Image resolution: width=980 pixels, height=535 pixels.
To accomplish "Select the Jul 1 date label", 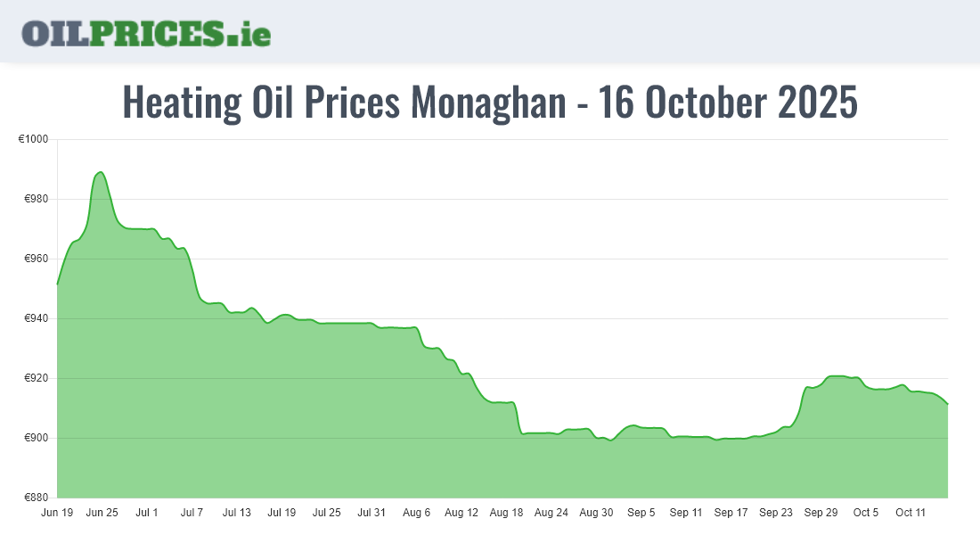I will pyautogui.click(x=147, y=513).
